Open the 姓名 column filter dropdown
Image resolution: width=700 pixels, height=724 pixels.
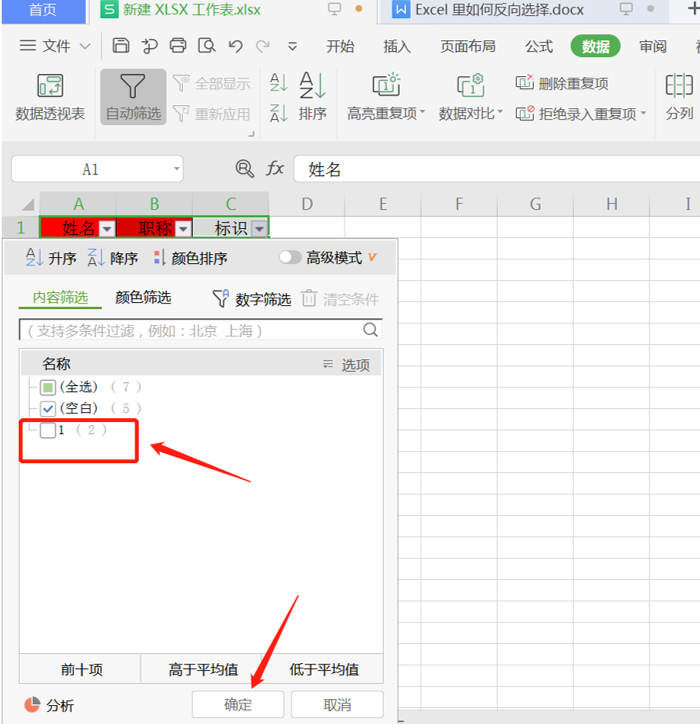pyautogui.click(x=107, y=229)
